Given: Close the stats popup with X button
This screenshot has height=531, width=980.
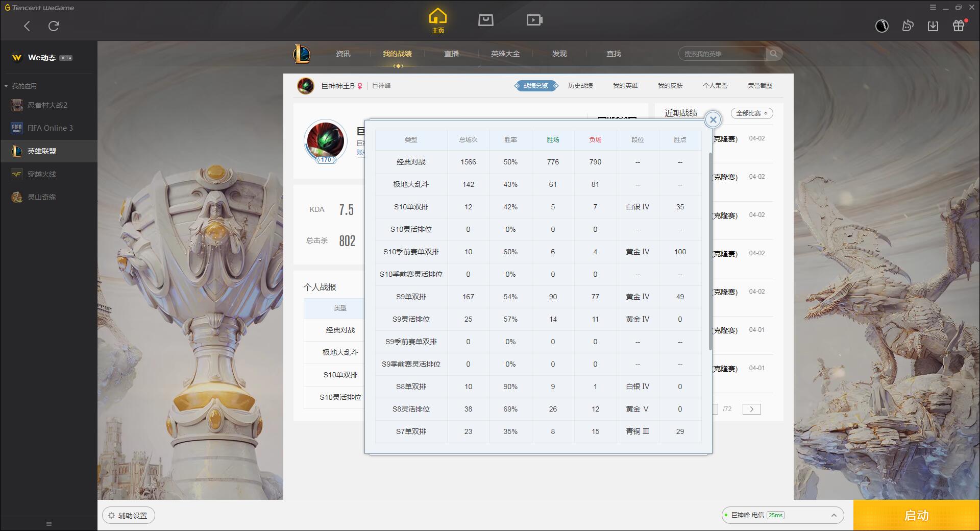Looking at the screenshot, I should pyautogui.click(x=713, y=119).
